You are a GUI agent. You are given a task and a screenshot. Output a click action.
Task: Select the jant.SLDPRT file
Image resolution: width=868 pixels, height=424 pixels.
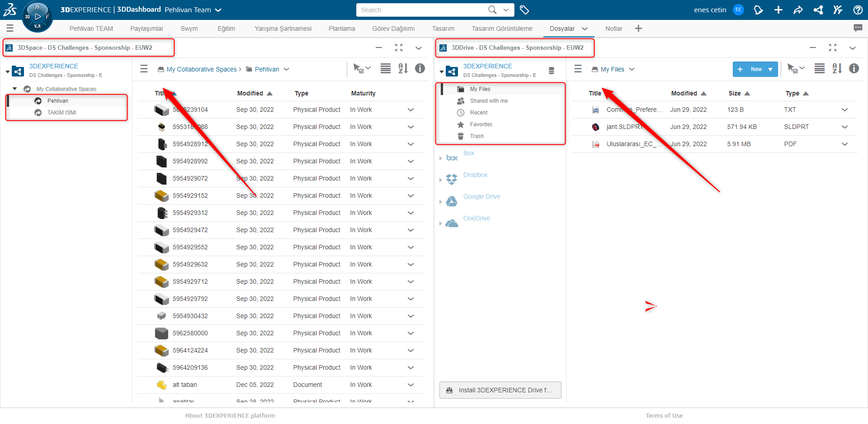tap(714, 127)
